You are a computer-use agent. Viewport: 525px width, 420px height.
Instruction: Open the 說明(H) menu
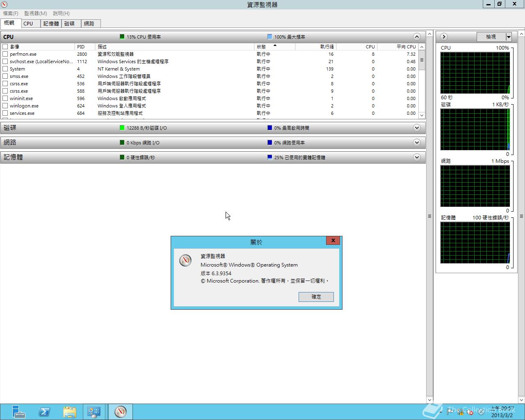[61, 14]
